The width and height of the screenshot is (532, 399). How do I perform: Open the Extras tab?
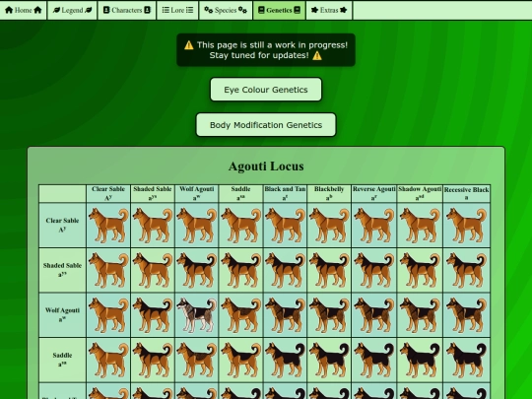click(x=329, y=10)
